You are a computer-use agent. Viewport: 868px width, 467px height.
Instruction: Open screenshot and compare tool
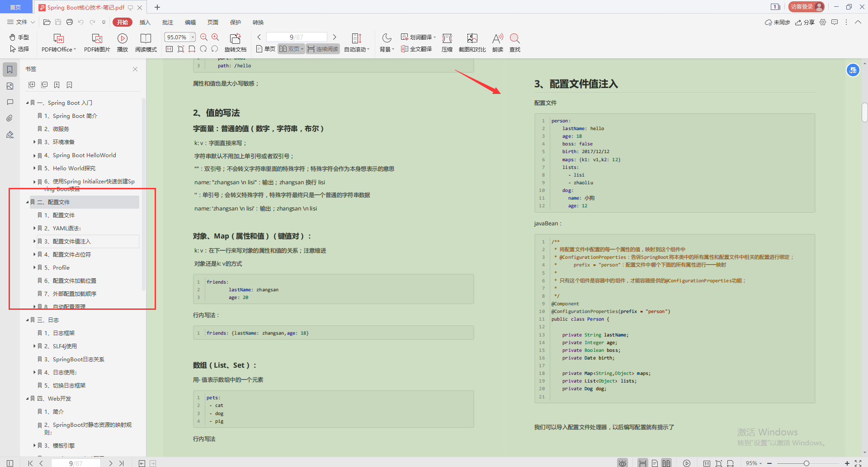(x=472, y=43)
